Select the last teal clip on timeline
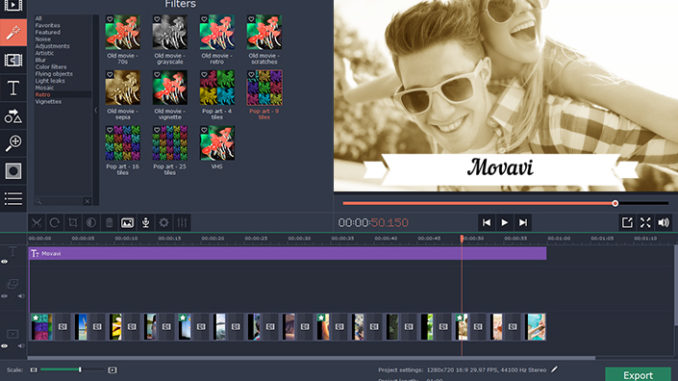Screen dimensions: 678x381 [x=536, y=327]
